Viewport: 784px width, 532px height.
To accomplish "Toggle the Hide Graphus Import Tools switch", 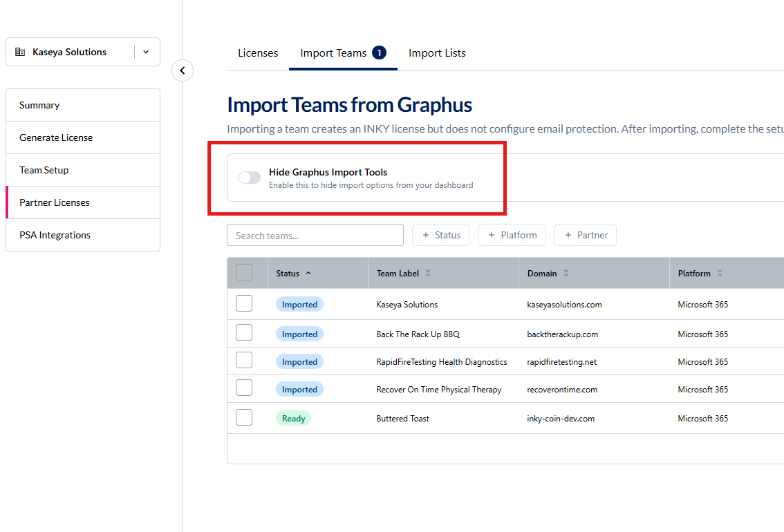I will [x=250, y=178].
